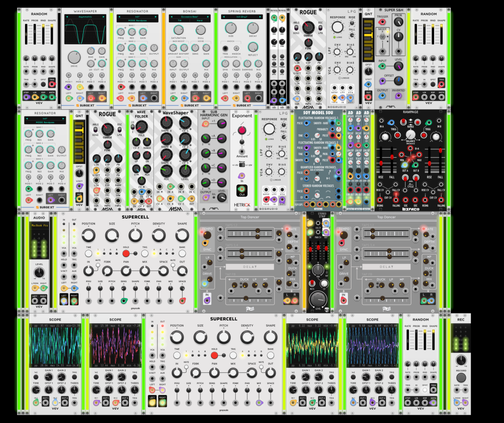Viewport: 504px width, 423px height.
Task: Click the REC module RECORD button
Action: point(461,377)
